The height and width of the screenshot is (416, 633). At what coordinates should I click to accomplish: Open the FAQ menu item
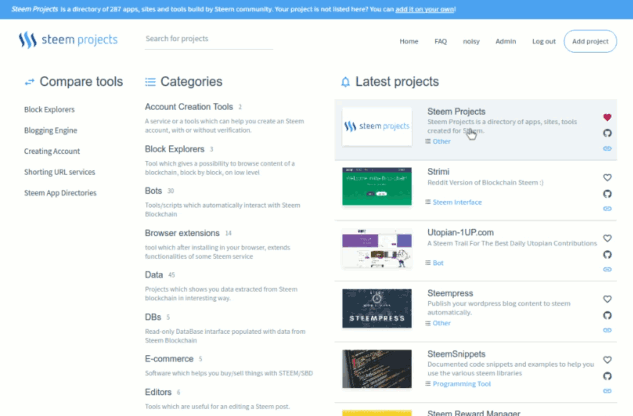point(440,41)
